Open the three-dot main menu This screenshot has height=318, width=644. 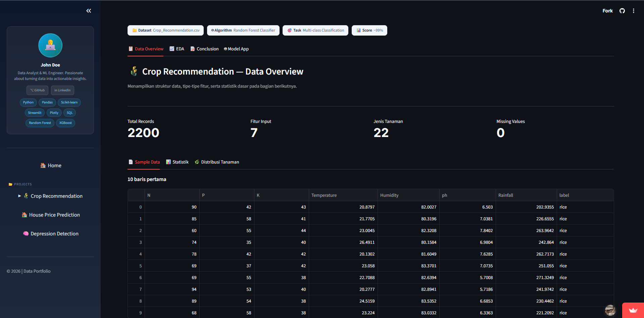click(634, 11)
